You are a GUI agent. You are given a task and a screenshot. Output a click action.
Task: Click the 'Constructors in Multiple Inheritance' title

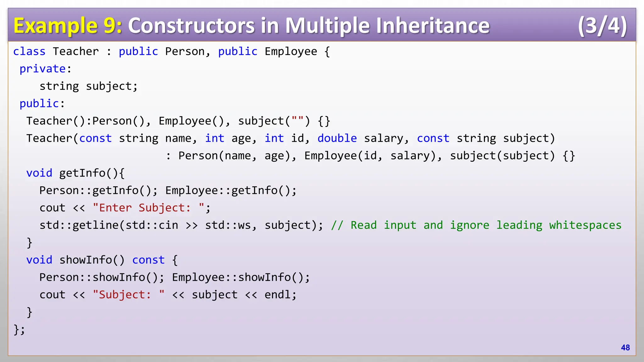[x=308, y=25]
